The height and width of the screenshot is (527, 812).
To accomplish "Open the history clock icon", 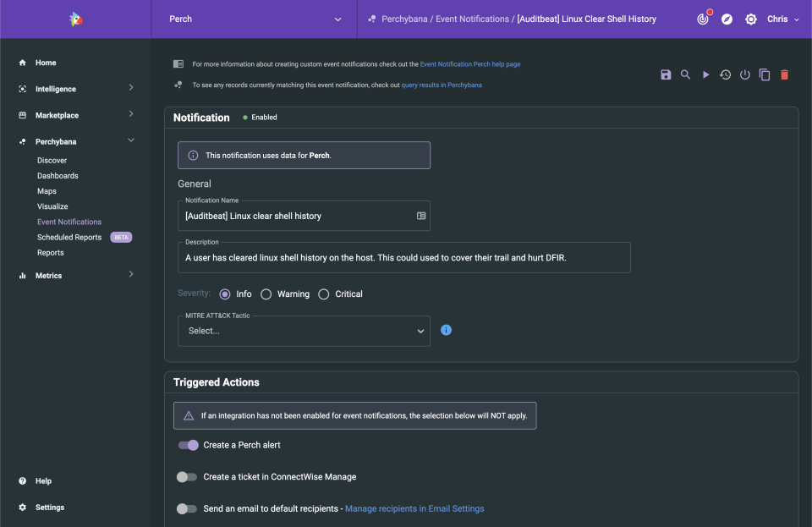I will click(x=725, y=74).
